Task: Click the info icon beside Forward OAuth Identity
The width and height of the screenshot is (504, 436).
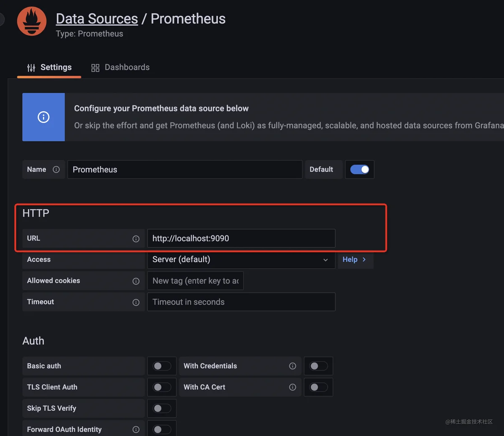Action: tap(136, 429)
